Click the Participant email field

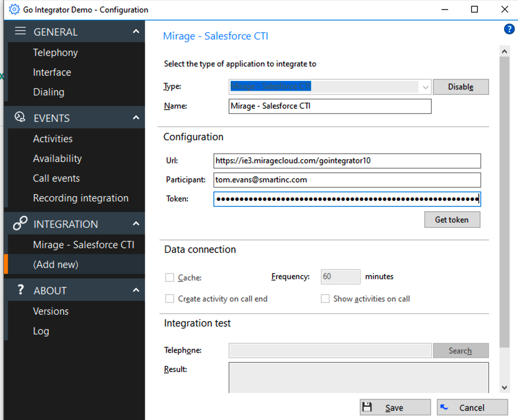tap(347, 180)
